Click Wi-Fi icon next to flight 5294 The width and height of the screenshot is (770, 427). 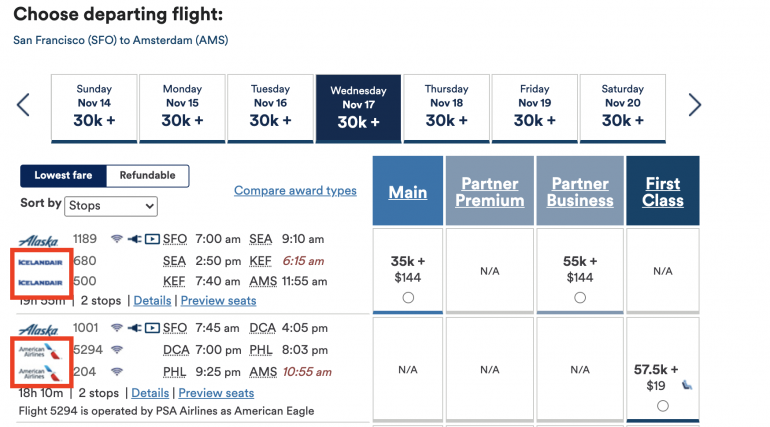(x=116, y=349)
